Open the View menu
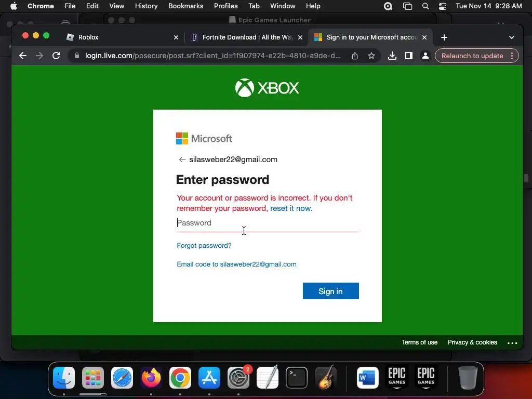532x399 pixels. coord(116,6)
